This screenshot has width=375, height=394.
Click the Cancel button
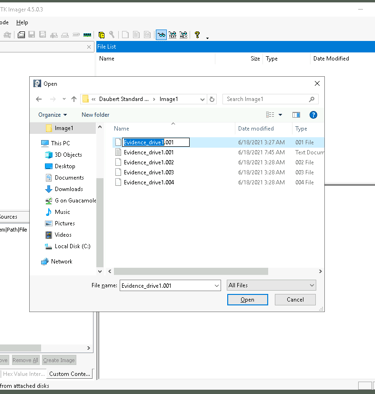coord(295,300)
